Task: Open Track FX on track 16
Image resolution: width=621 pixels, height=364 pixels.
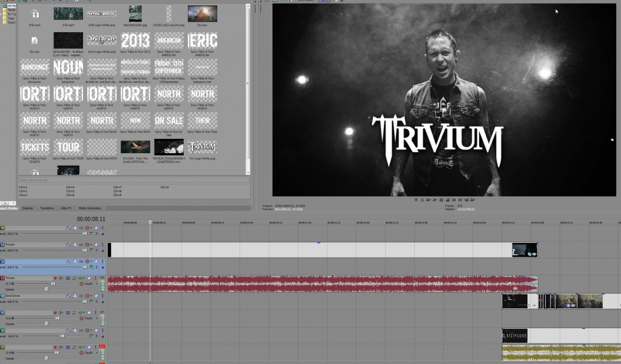Action: tap(81, 330)
